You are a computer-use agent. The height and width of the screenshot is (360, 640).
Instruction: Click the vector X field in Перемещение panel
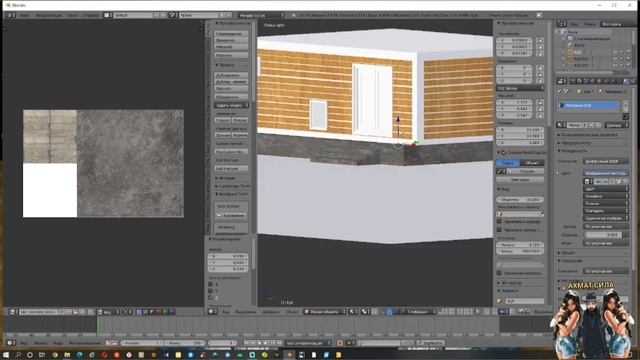coord(228,256)
